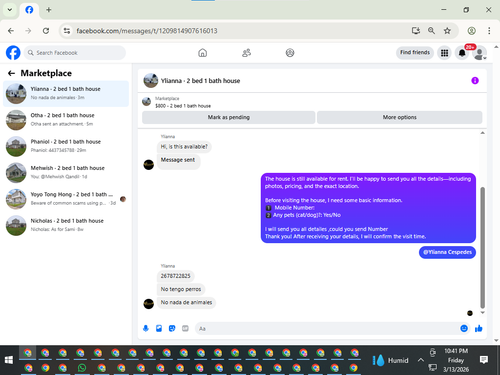Open the Chrome profile icon
Viewport: 500px width, 375px height.
[x=471, y=31]
